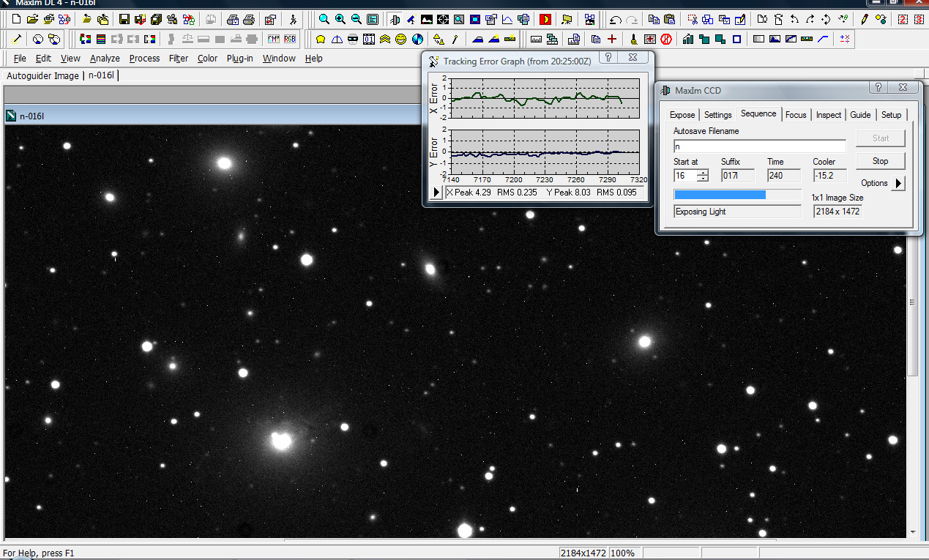
Task: Click the Zoom In magnifier icon
Action: 340,19
